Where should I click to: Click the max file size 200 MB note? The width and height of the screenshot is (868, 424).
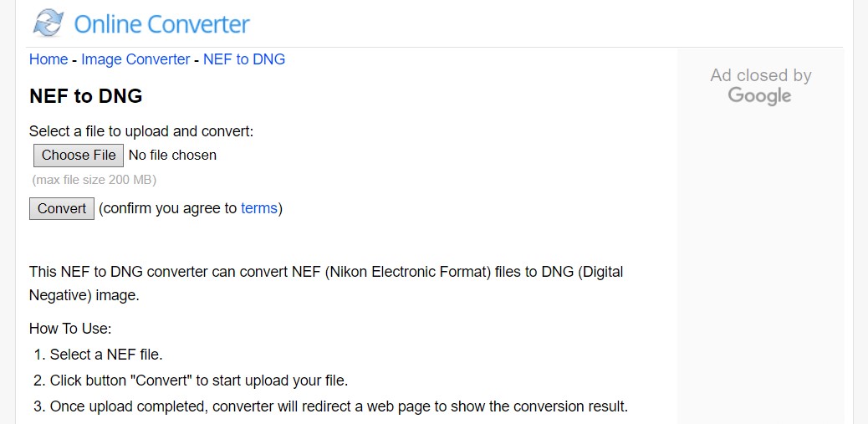click(x=94, y=180)
